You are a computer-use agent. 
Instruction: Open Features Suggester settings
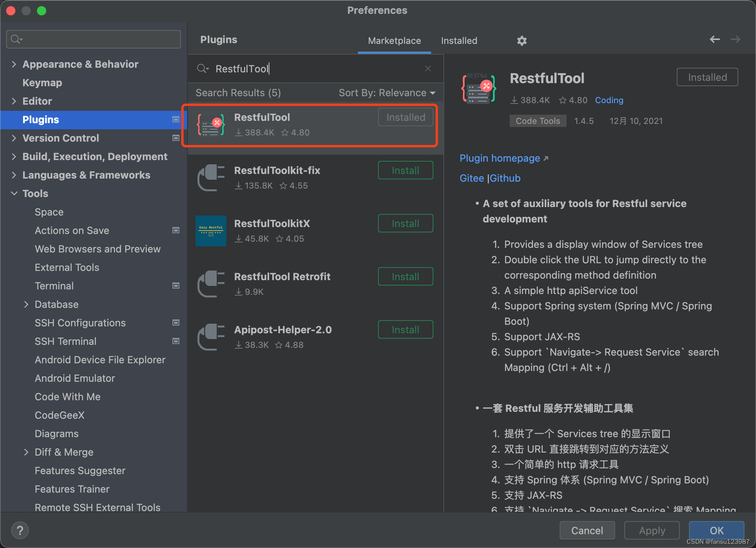pyautogui.click(x=80, y=470)
